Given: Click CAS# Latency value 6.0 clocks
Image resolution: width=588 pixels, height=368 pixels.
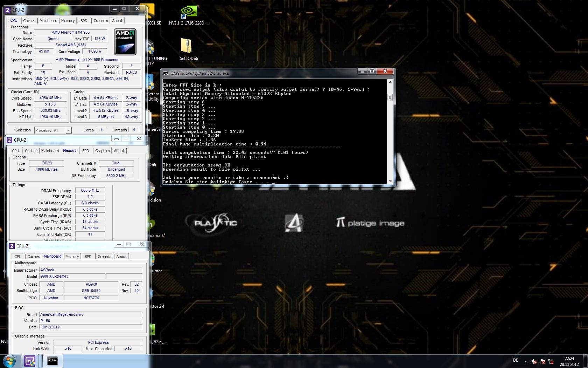Looking at the screenshot, I should tap(90, 203).
